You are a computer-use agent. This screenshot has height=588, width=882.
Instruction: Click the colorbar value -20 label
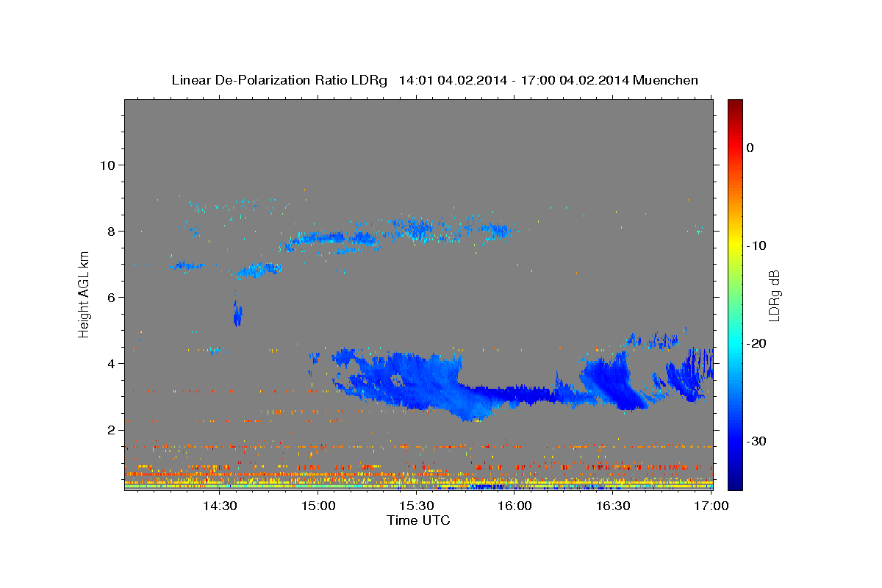(x=756, y=343)
